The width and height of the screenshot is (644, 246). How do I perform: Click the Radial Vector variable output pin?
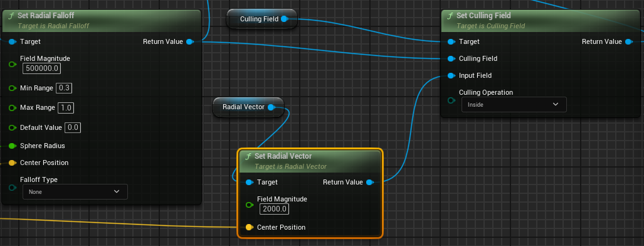271,107
